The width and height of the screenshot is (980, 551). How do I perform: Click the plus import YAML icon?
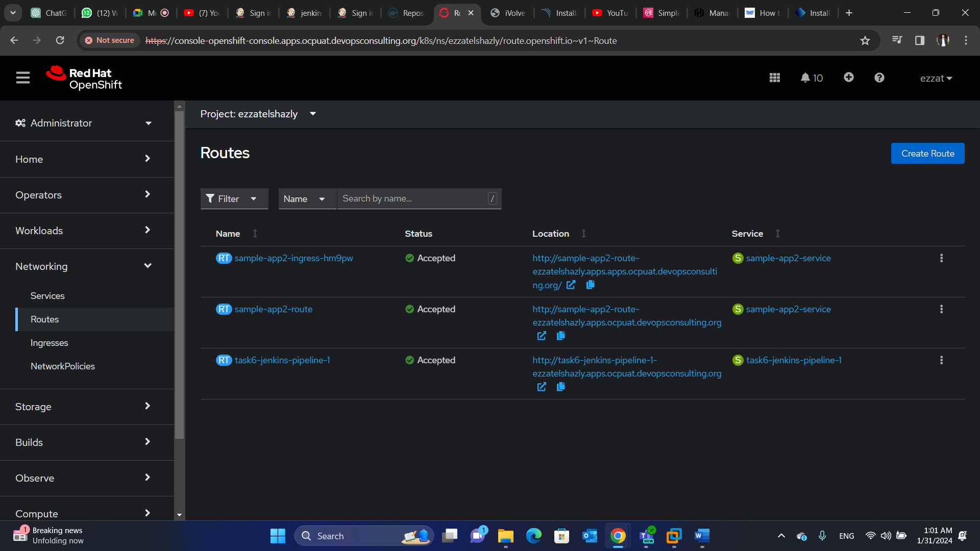[x=848, y=77]
